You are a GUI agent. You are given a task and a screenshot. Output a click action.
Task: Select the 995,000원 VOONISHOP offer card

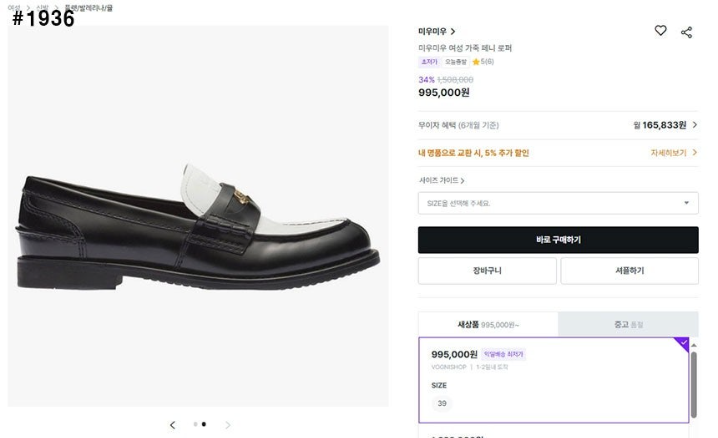click(554, 380)
